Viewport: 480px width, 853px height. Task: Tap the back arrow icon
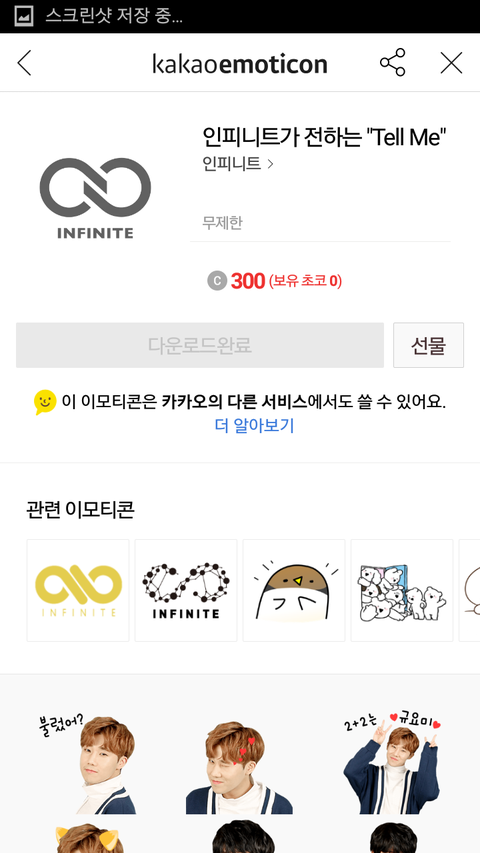pos(24,63)
